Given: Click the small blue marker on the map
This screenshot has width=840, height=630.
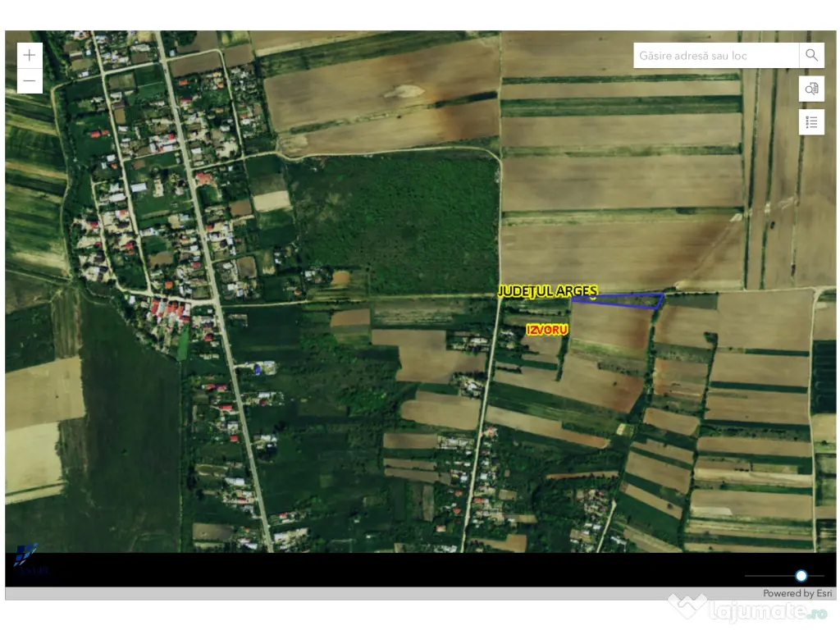Looking at the screenshot, I should pyautogui.click(x=258, y=369).
